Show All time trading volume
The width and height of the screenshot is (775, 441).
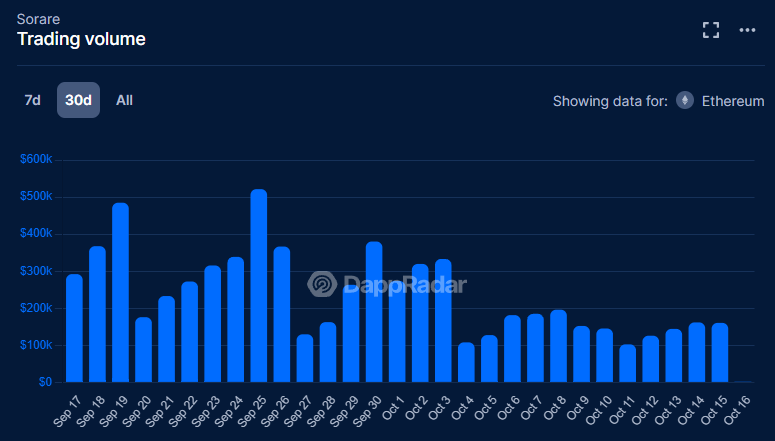point(124,100)
